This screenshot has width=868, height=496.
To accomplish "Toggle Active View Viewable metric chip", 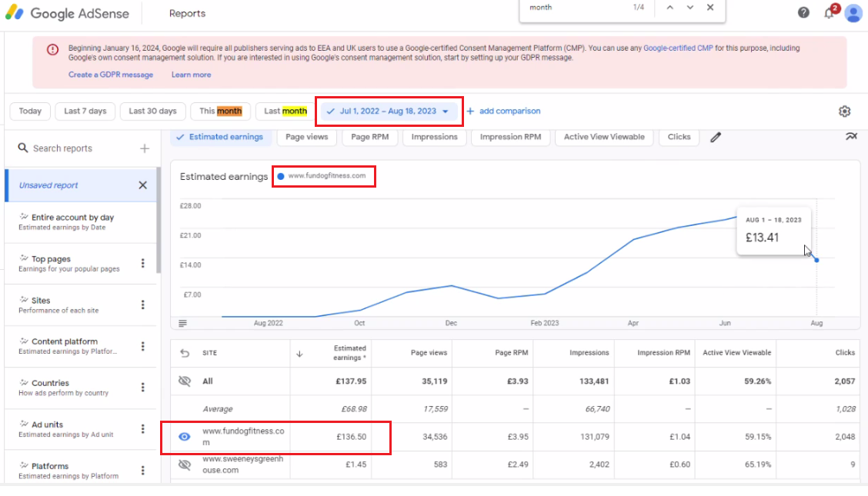I will click(x=604, y=137).
